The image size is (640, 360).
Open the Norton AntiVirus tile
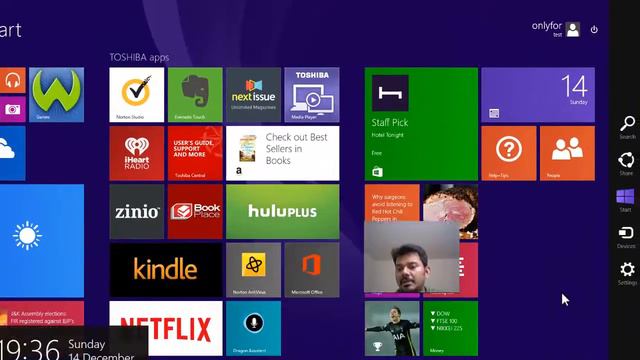[253, 270]
